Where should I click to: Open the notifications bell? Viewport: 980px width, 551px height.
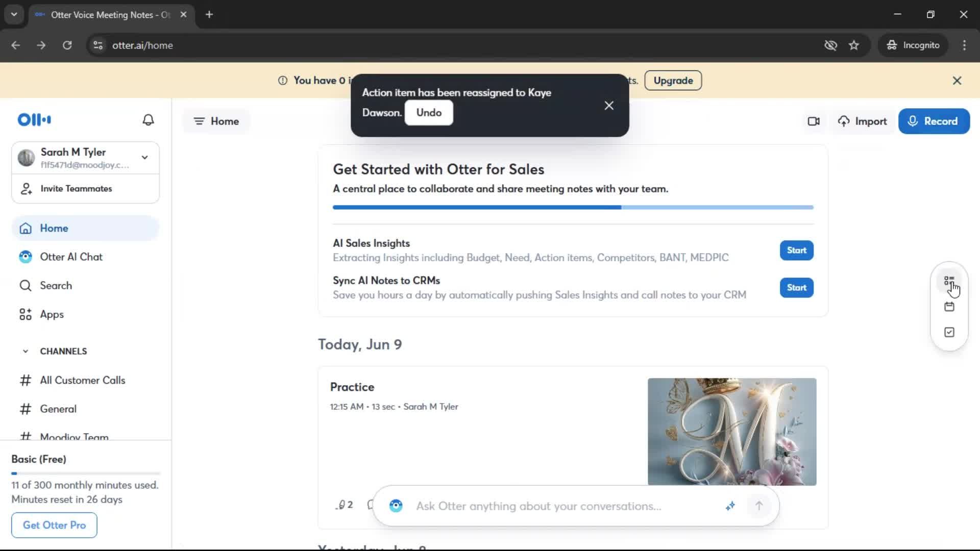click(148, 120)
